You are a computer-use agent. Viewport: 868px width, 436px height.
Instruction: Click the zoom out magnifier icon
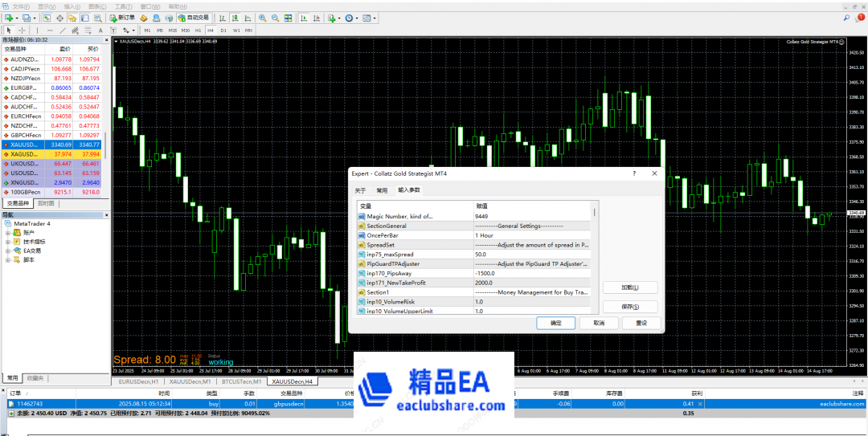coord(275,18)
